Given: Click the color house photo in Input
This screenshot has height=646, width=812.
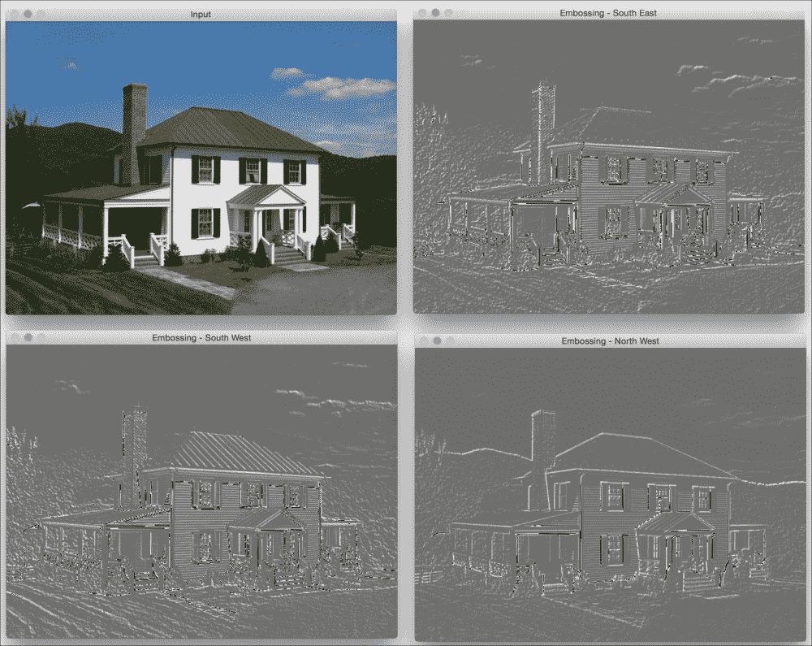Looking at the screenshot, I should tap(201, 167).
